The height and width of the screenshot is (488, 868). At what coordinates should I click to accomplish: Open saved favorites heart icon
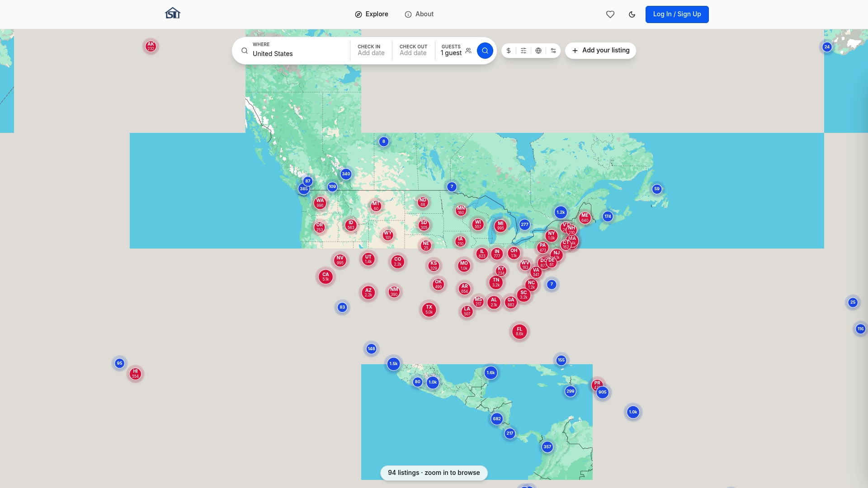[610, 14]
